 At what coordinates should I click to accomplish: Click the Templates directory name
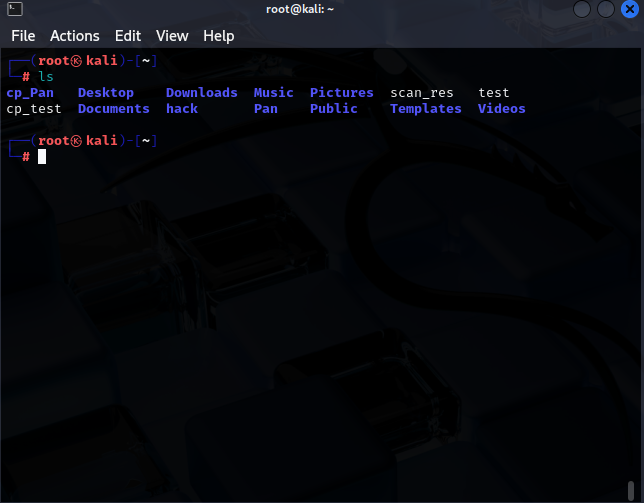(x=426, y=109)
